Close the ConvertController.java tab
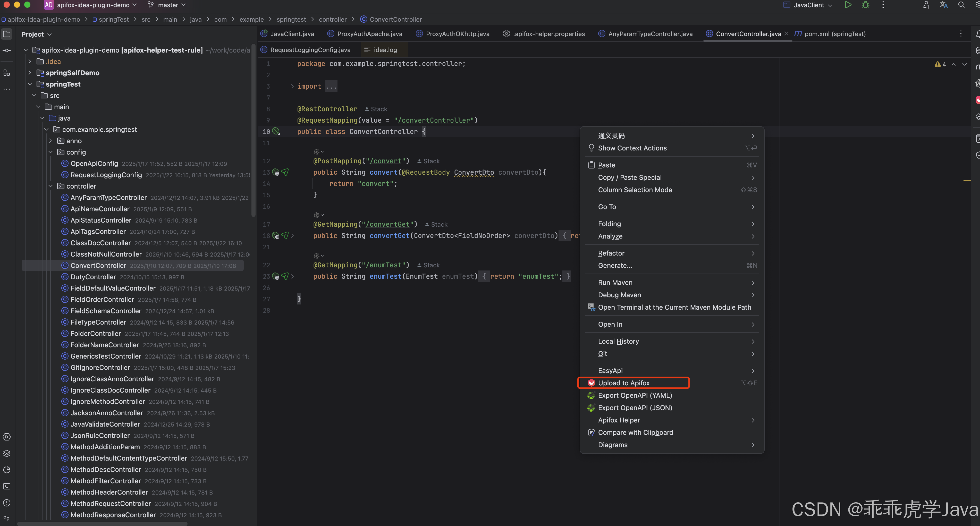This screenshot has height=526, width=980. [786, 33]
